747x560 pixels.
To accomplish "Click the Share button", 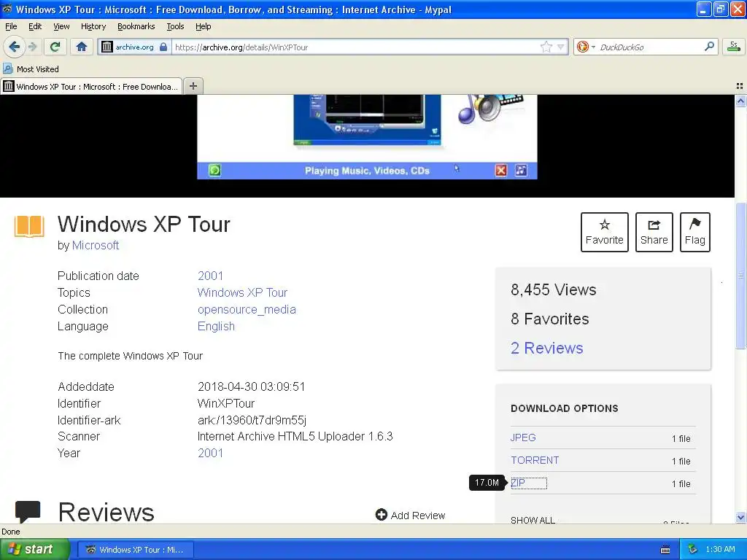I will pos(654,232).
